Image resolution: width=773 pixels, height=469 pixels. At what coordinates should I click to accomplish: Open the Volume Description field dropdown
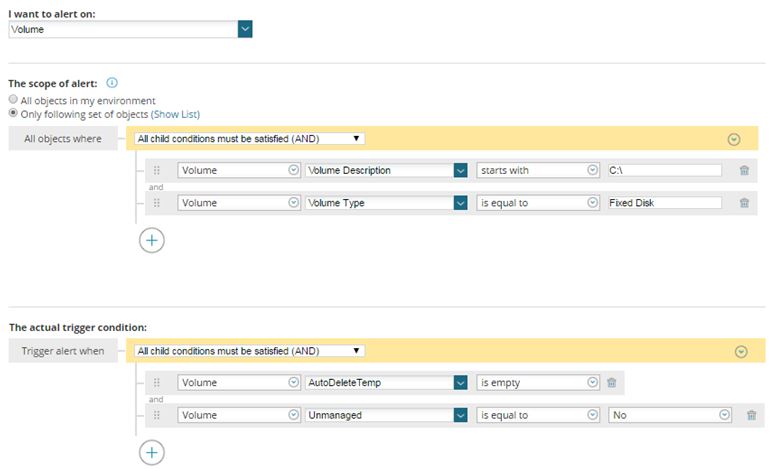386,170
